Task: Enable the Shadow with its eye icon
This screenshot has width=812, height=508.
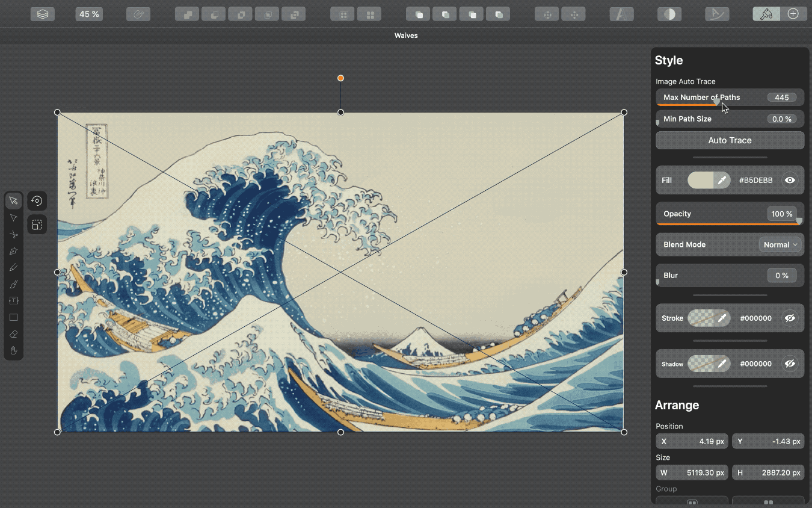Action: click(790, 364)
